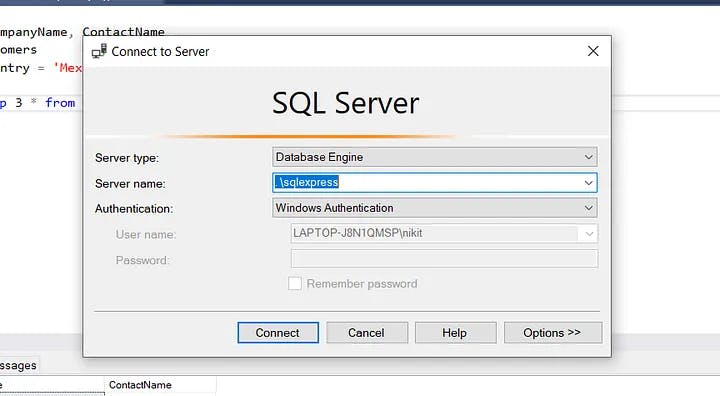Switch to the Messages results tab

(x=18, y=366)
